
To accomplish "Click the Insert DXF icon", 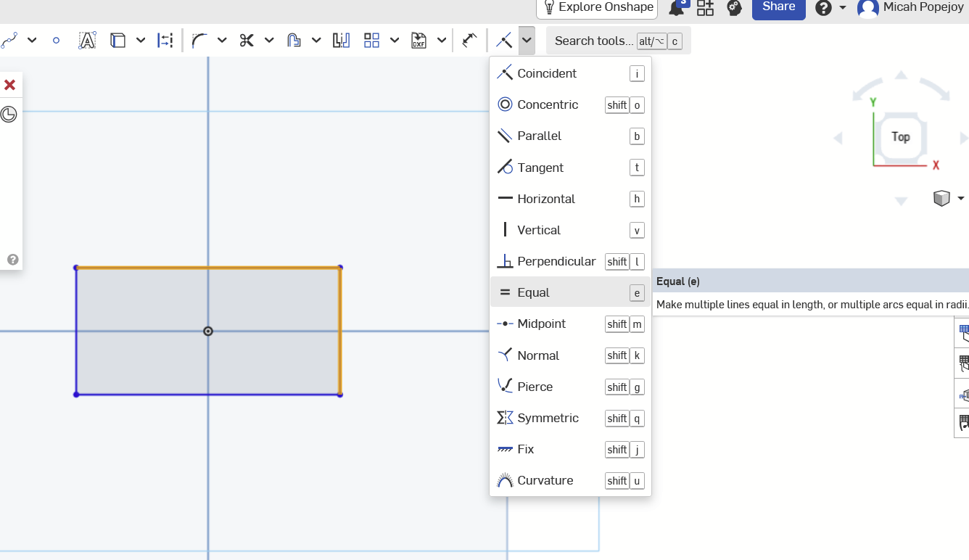I will [418, 41].
